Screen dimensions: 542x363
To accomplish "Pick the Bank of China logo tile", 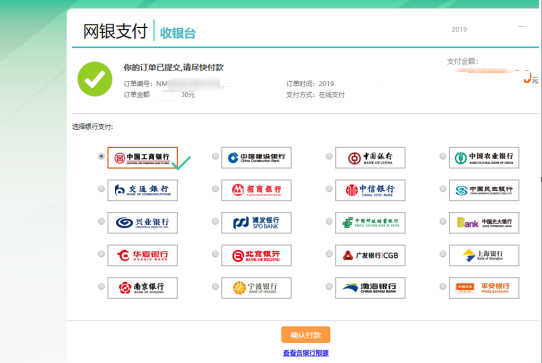I will (370, 158).
